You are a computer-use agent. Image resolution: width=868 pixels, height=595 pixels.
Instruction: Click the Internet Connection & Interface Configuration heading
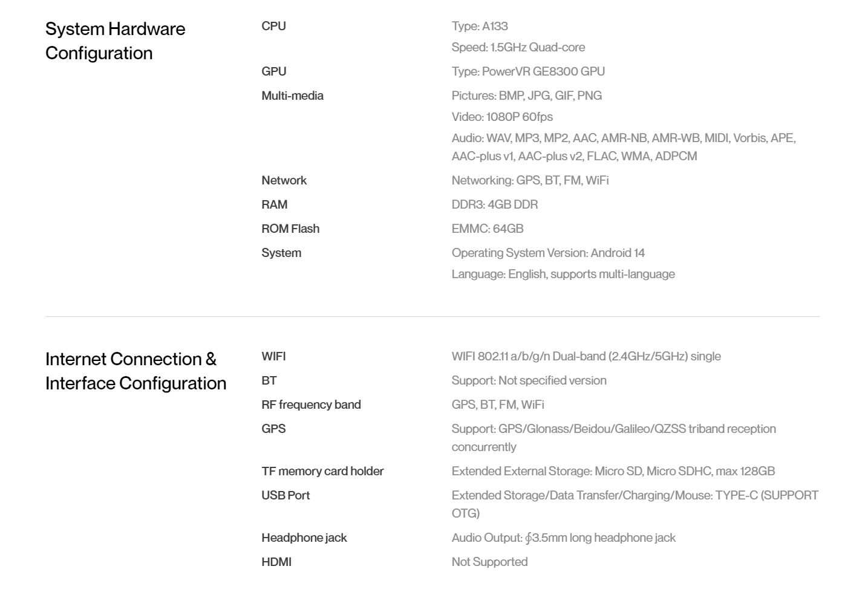click(x=136, y=371)
